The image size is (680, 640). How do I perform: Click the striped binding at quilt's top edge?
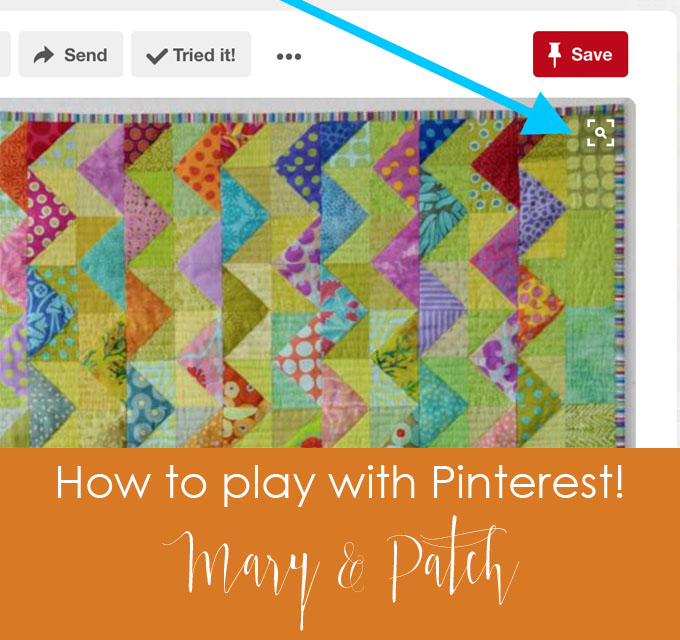point(304,117)
